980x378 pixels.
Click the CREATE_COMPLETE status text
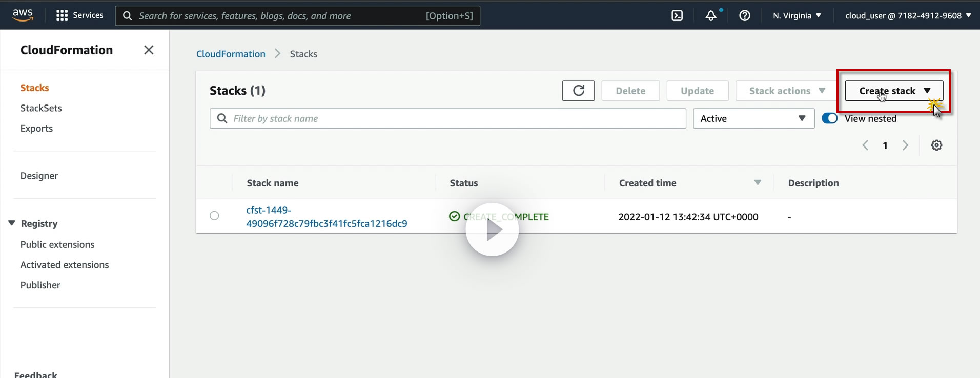(x=506, y=217)
